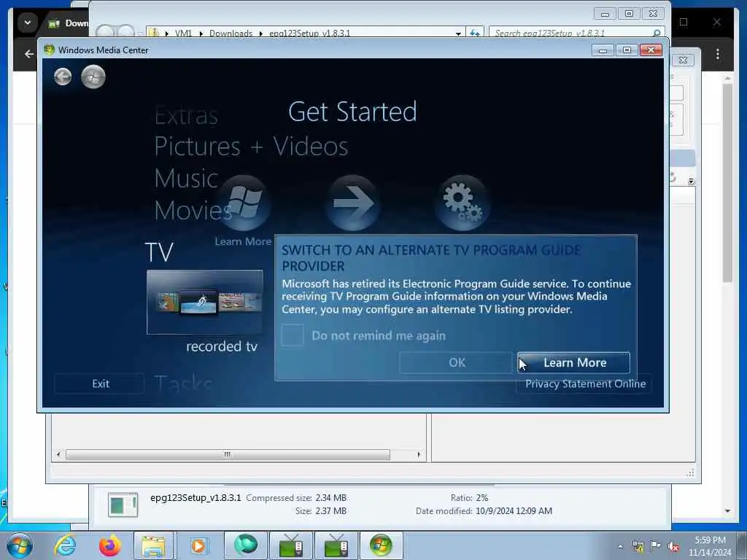The height and width of the screenshot is (560, 747).
Task: Click the Media Center green start logo
Action: coord(93,77)
